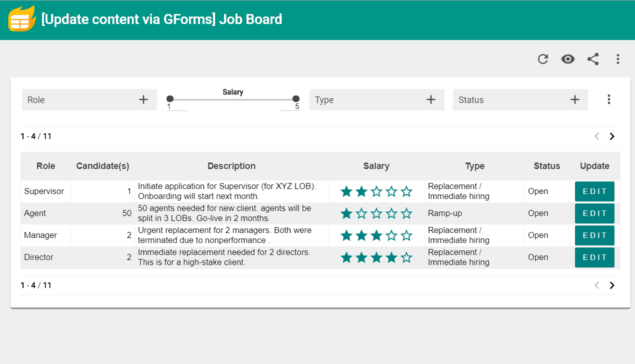Viewport: 635px width, 364px height.
Task: Click the Job Board page title
Action: [161, 19]
